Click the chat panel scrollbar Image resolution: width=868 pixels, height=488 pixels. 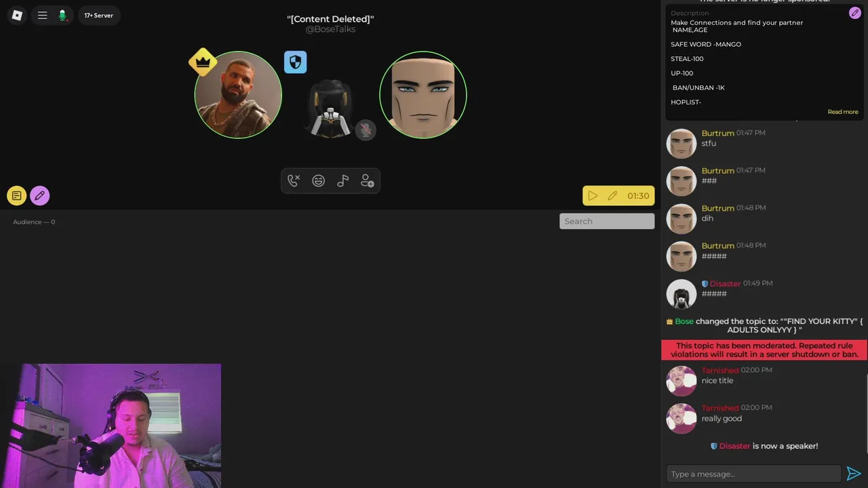pos(866,412)
